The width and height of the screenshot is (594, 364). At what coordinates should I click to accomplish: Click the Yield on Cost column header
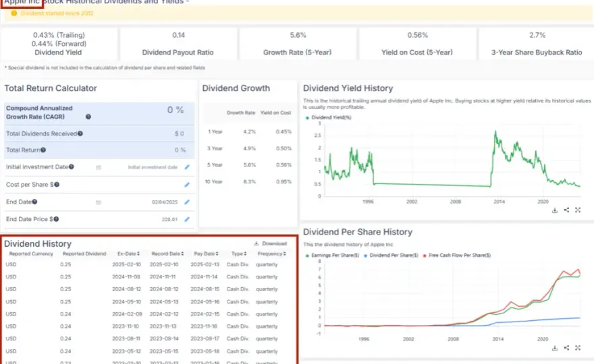pyautogui.click(x=275, y=113)
